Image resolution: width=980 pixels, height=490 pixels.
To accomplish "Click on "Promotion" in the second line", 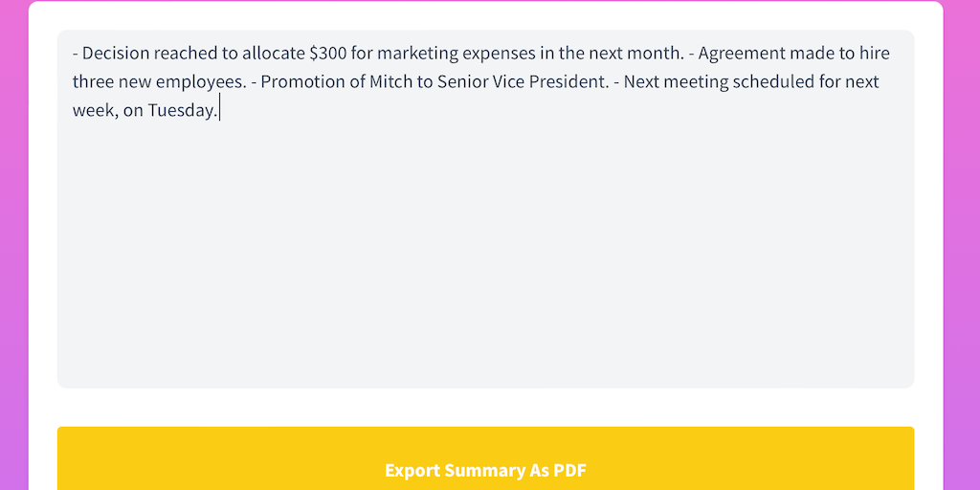I will [x=302, y=82].
